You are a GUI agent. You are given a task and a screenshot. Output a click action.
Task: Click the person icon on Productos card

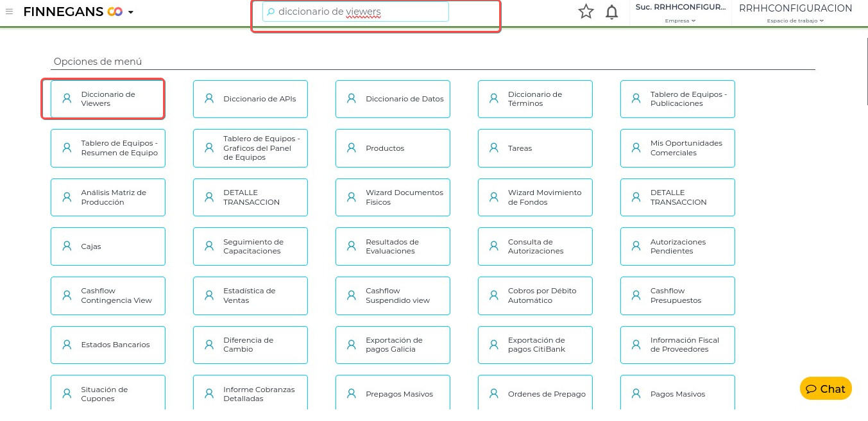[x=352, y=148]
